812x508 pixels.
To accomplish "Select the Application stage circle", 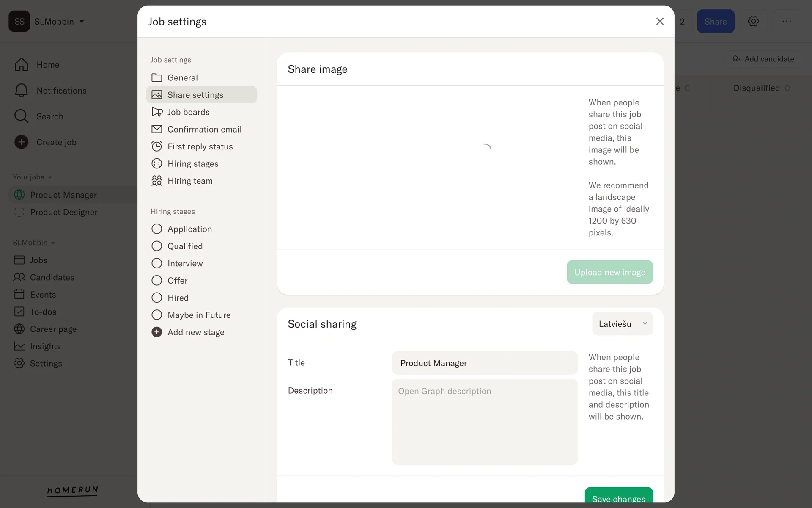I will (x=157, y=229).
